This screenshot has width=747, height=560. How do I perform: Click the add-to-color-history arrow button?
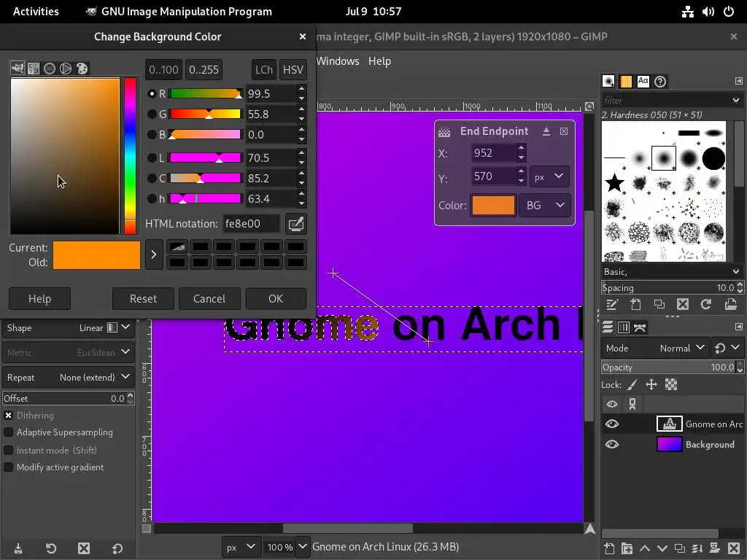point(153,254)
